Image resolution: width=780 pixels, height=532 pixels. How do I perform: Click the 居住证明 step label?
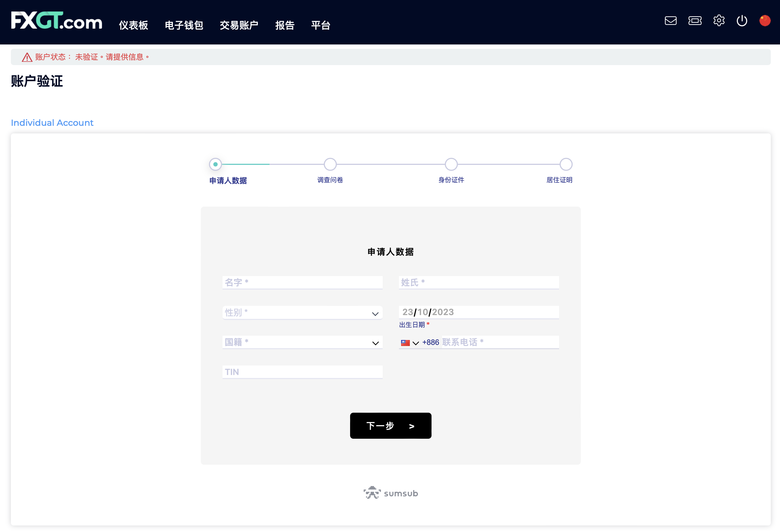coord(560,180)
